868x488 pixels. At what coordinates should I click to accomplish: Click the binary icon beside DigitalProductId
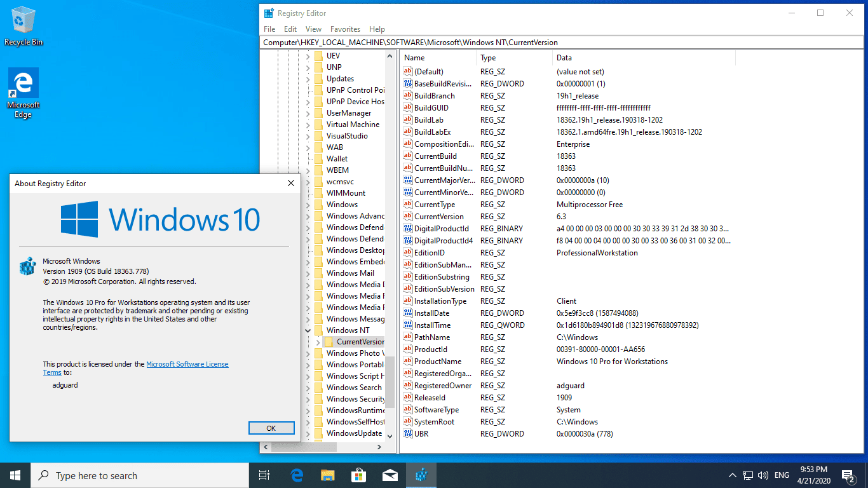pos(408,229)
